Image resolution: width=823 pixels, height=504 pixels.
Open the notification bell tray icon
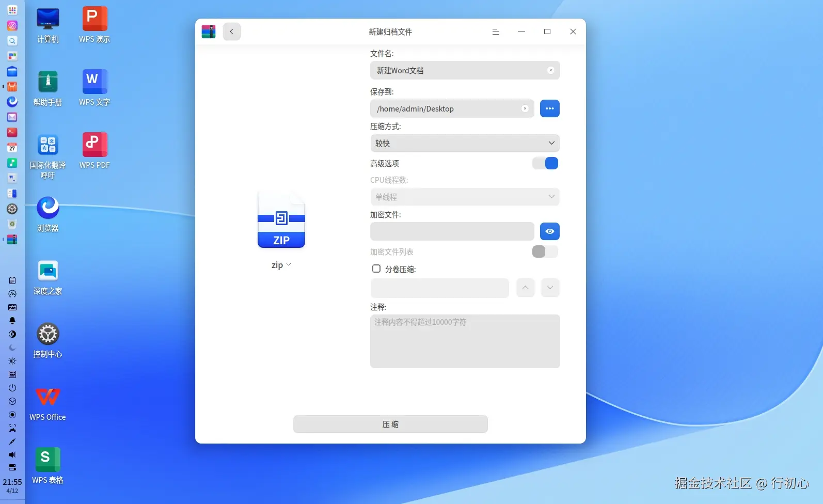(x=12, y=321)
